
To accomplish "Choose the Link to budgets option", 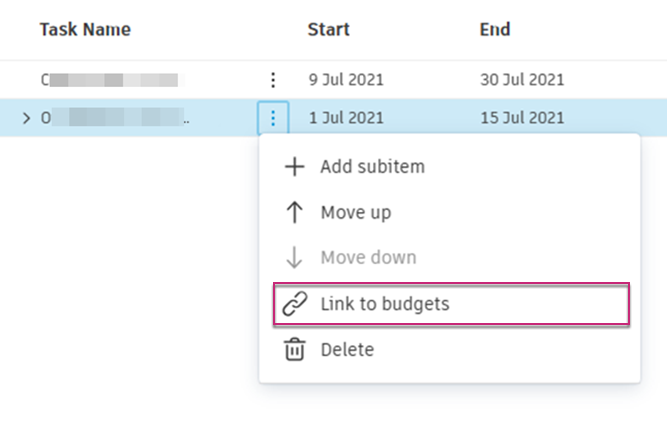I will coord(384,304).
